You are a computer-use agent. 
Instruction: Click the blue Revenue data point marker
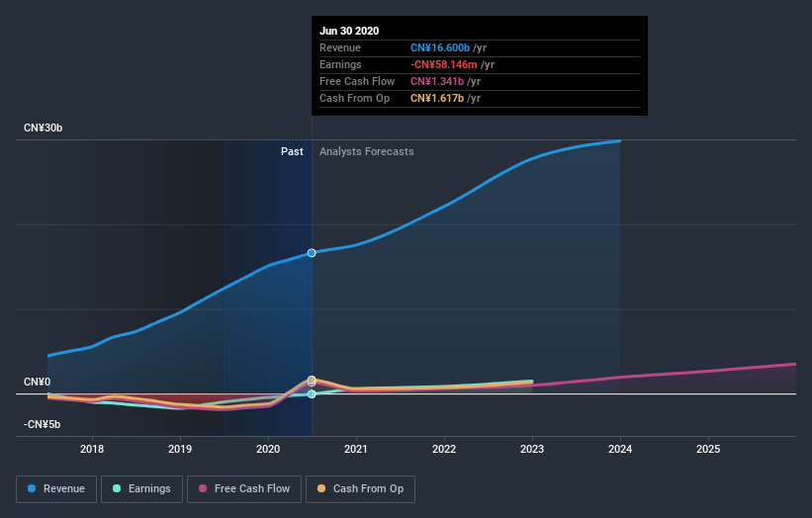click(x=312, y=253)
